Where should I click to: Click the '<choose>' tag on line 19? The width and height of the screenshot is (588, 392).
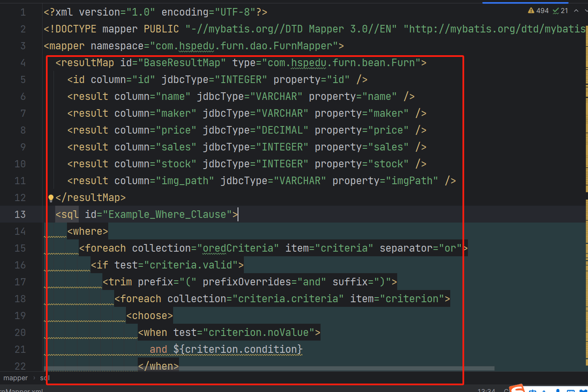pos(150,316)
